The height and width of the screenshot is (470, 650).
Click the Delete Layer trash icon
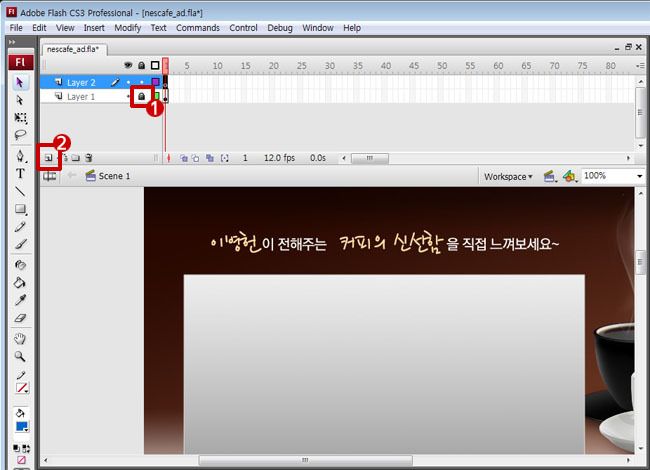[x=88, y=158]
